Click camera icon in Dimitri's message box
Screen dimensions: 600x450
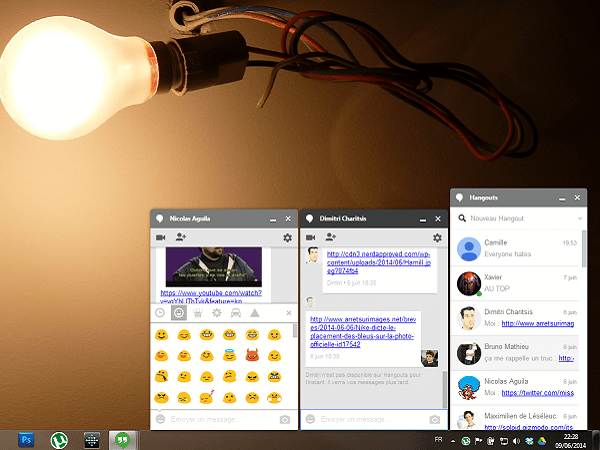(435, 419)
